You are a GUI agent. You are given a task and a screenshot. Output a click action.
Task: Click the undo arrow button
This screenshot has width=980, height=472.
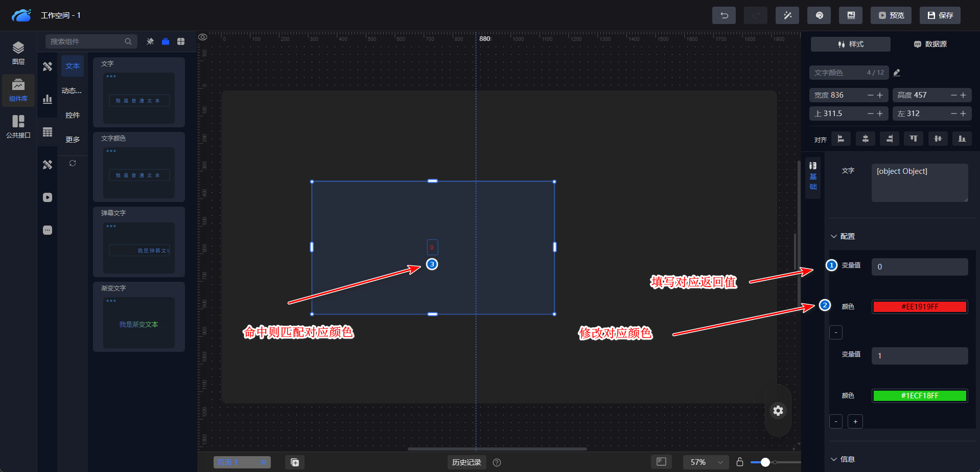tap(724, 15)
